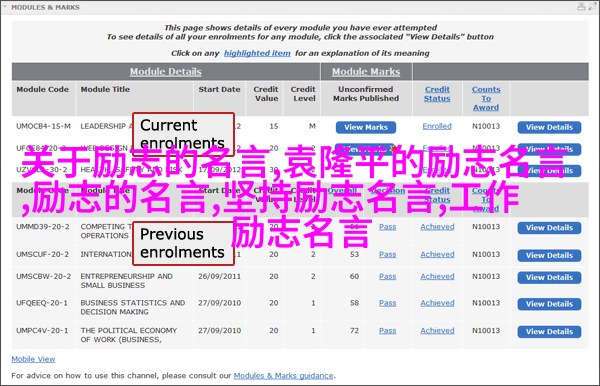Click N10013 in the UMPC4V-20-1 row
Viewport: 600px width, 386px height.
click(x=486, y=331)
